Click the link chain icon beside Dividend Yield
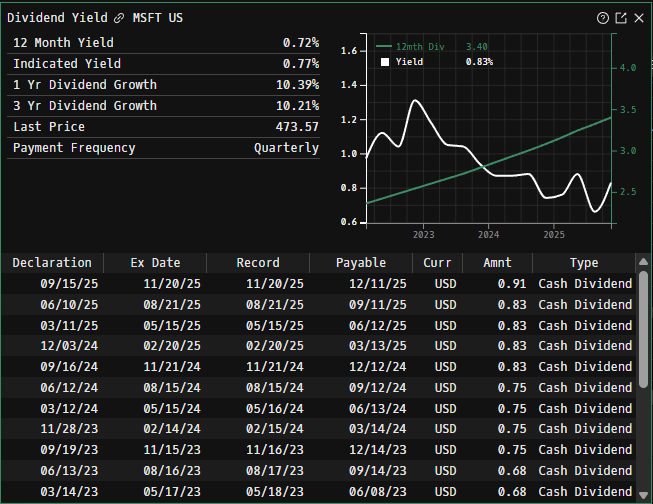 tap(120, 18)
